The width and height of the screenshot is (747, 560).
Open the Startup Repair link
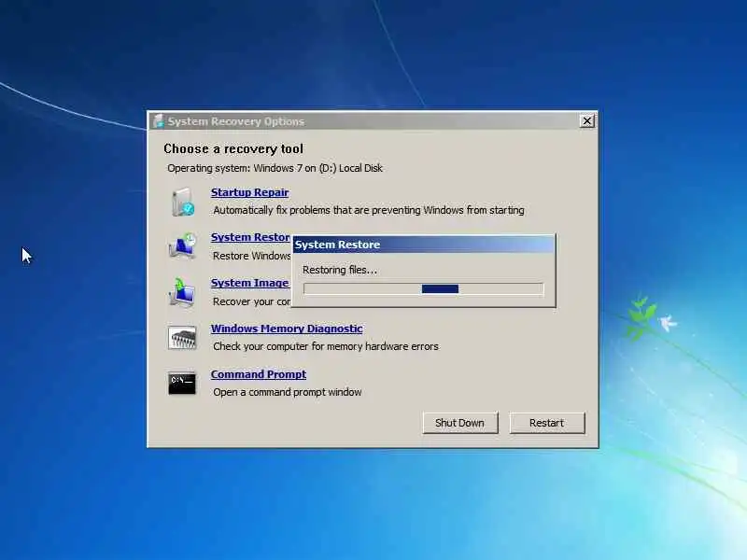pyautogui.click(x=249, y=192)
